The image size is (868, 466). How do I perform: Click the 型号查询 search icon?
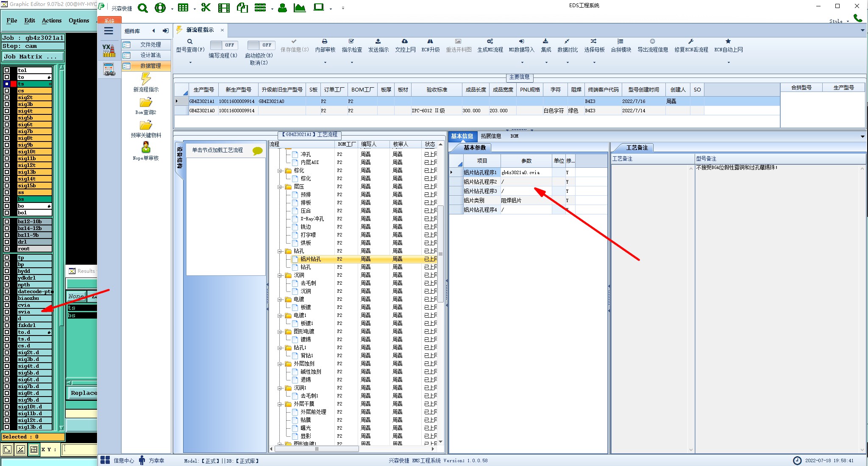point(190,42)
